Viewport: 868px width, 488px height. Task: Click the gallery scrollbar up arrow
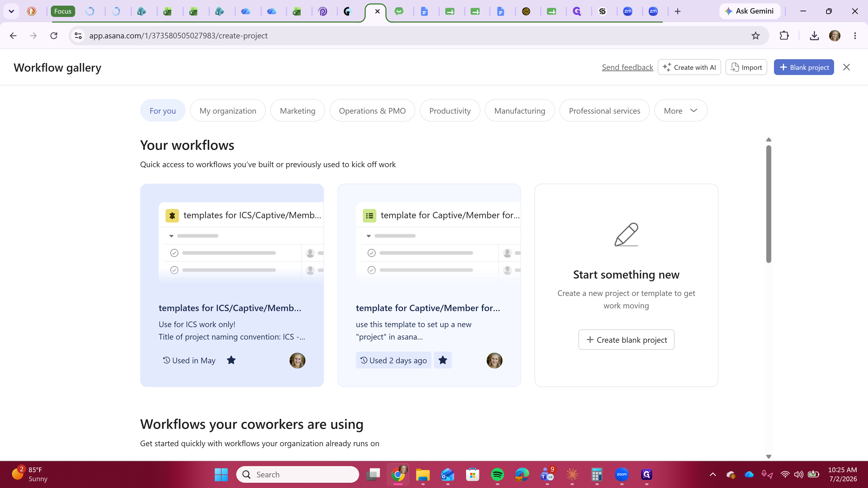coord(769,140)
